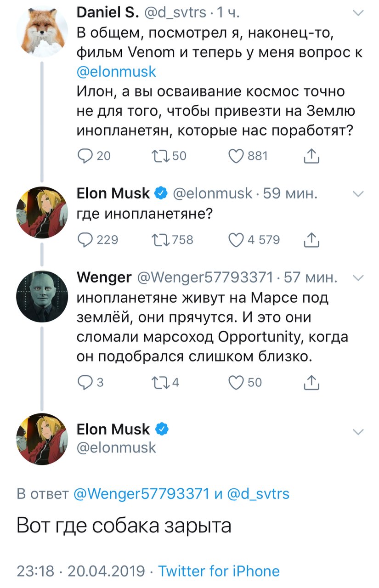Open the @elonmusk mention in Daniel's tweet
This screenshot has height=588, width=379.
(116, 72)
